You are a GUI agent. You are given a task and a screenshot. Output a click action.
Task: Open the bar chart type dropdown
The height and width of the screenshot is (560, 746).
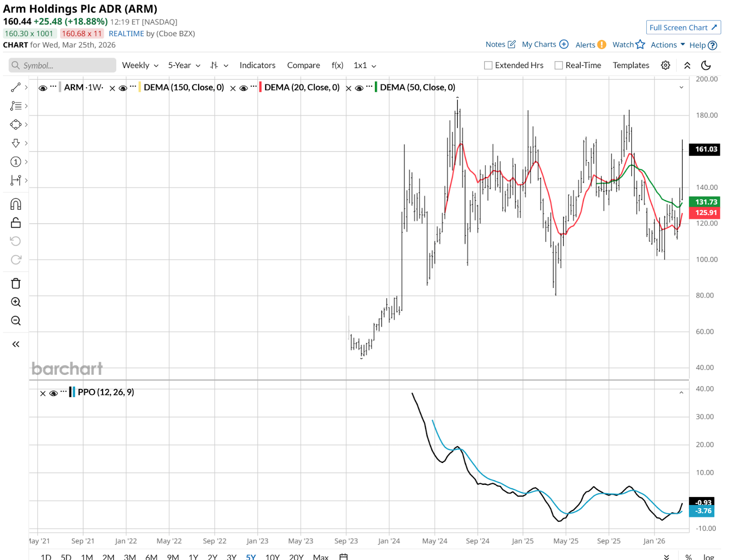pyautogui.click(x=219, y=65)
